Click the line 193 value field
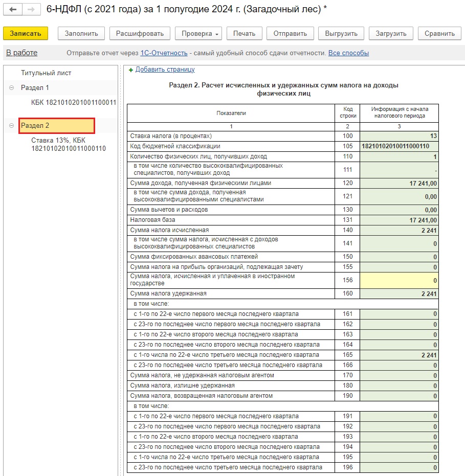The image size is (465, 476). pos(399,437)
